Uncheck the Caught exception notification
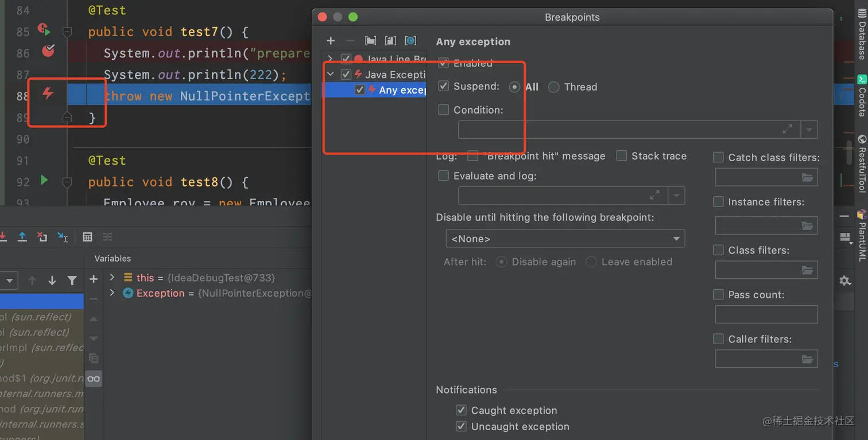The image size is (868, 440). point(461,410)
